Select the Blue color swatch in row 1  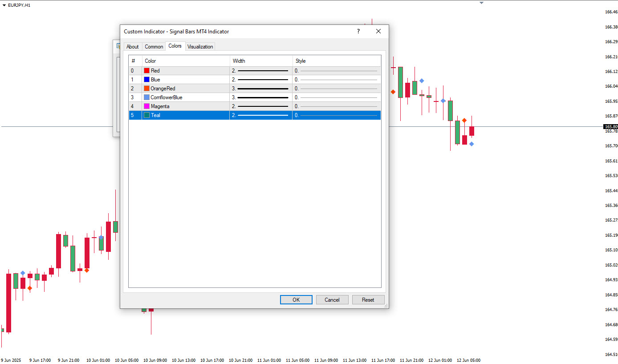146,80
